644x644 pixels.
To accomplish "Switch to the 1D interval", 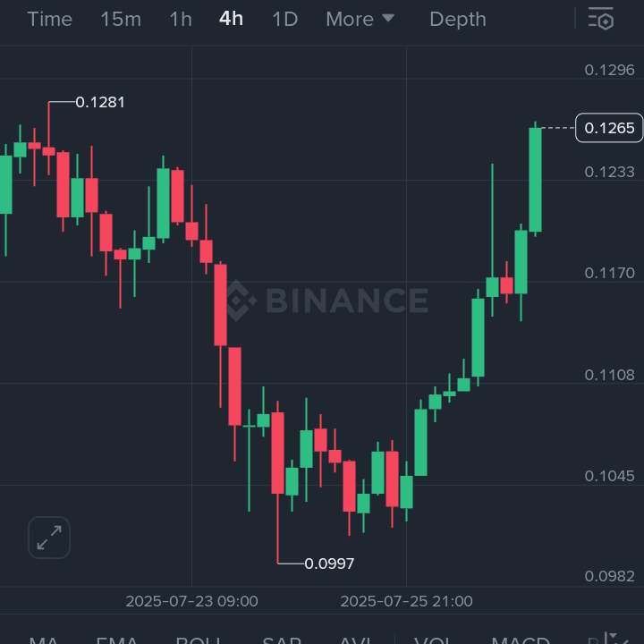I will [x=284, y=19].
